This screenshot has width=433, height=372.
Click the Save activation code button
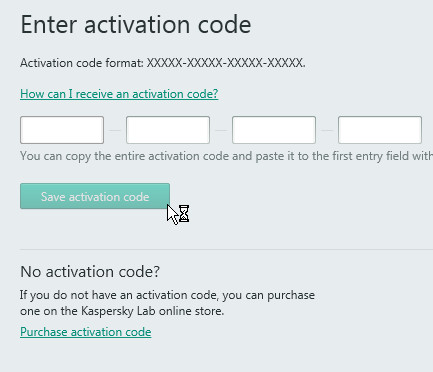(95, 196)
